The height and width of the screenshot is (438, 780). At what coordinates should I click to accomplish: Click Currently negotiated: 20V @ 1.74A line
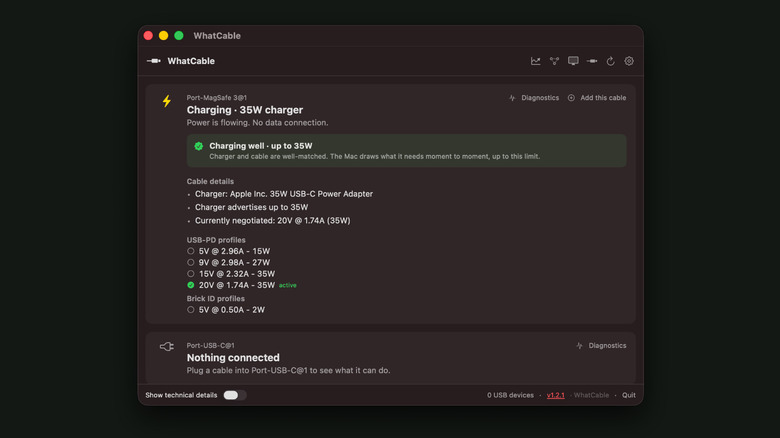pyautogui.click(x=273, y=221)
